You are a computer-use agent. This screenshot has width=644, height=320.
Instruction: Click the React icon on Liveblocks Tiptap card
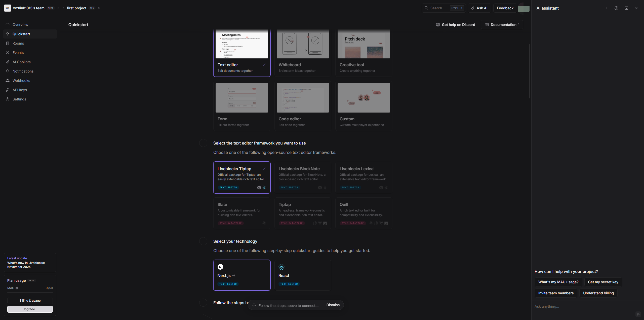(x=264, y=188)
